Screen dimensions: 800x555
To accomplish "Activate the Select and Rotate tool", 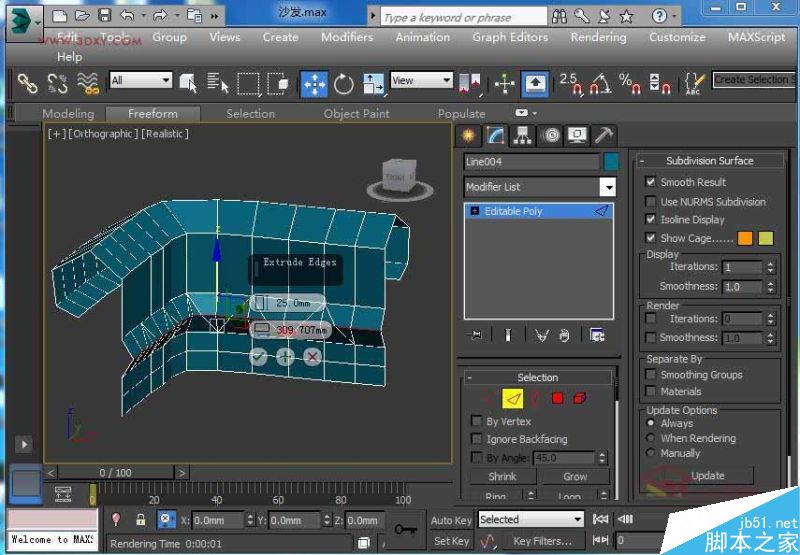I will (344, 84).
